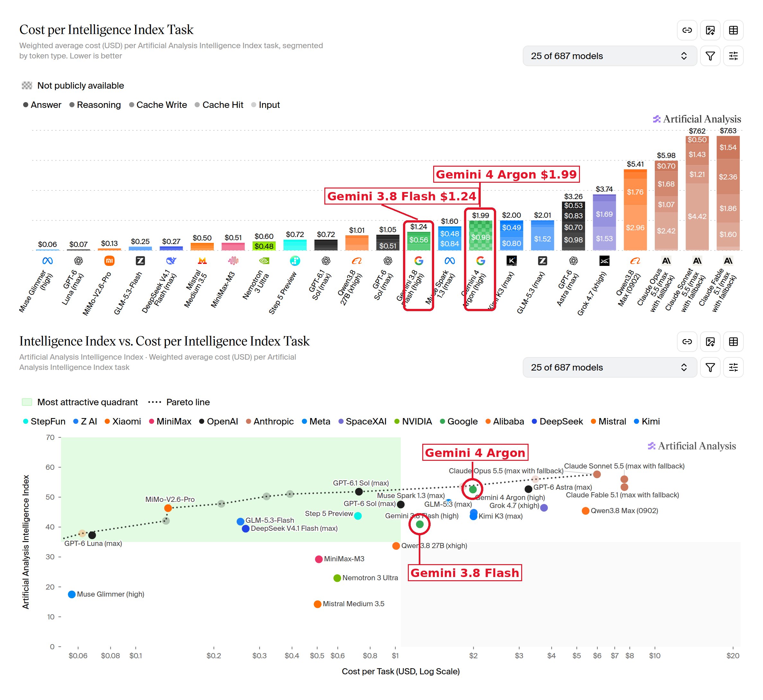Click the Not publicly available pattern swatch
The width and height of the screenshot is (763, 700).
[27, 86]
